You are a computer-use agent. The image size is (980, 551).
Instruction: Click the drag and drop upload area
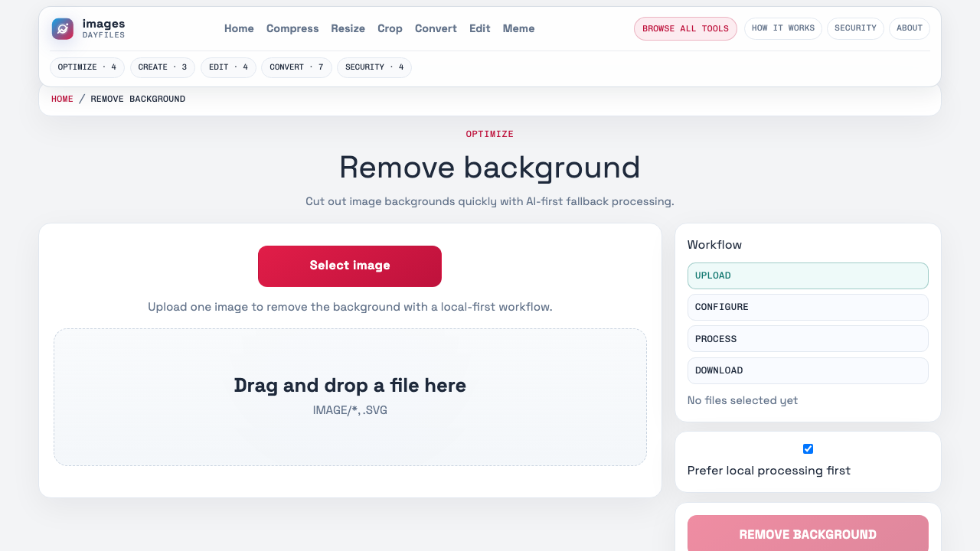pos(350,396)
